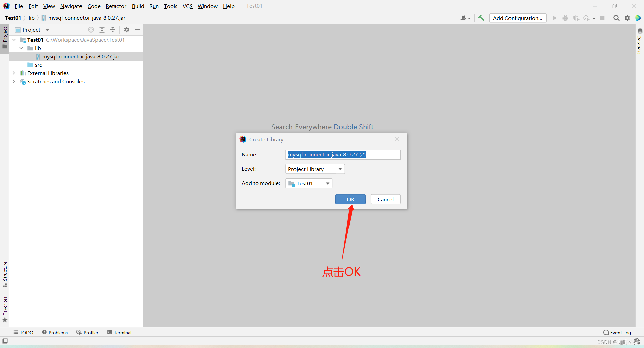The height and width of the screenshot is (348, 644).
Task: Open the Profiler tool window
Action: click(87, 332)
